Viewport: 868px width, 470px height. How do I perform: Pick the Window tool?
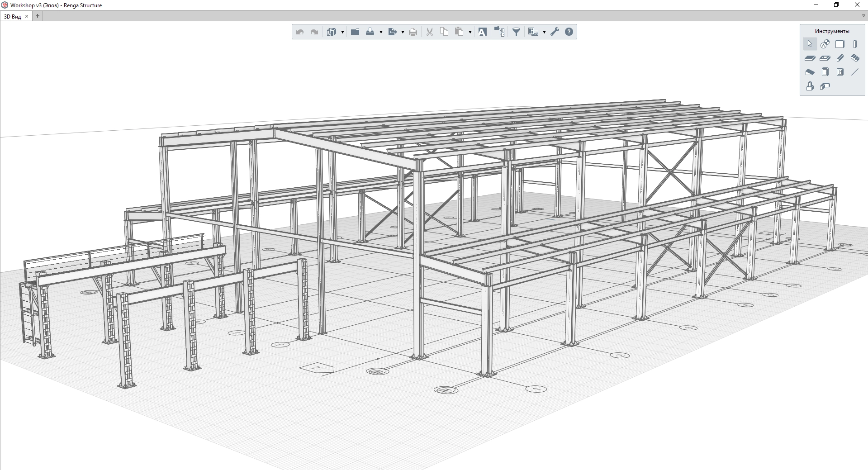pyautogui.click(x=840, y=72)
